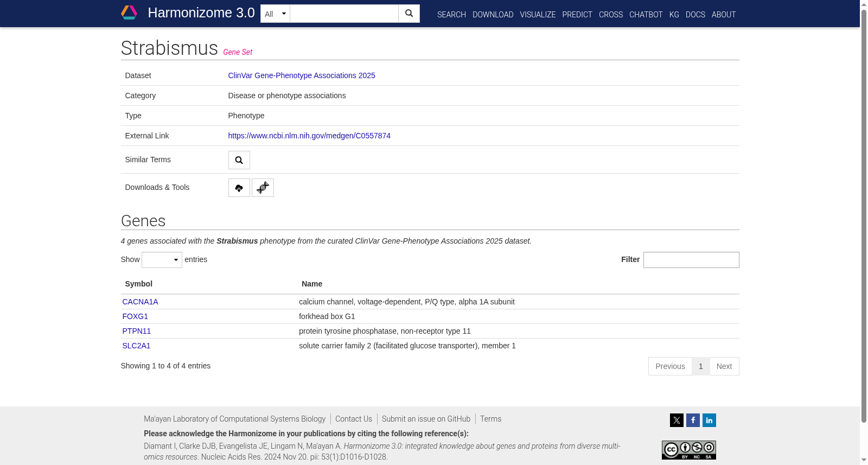Open the PTPN11 gene link
868x465 pixels.
coord(137,331)
